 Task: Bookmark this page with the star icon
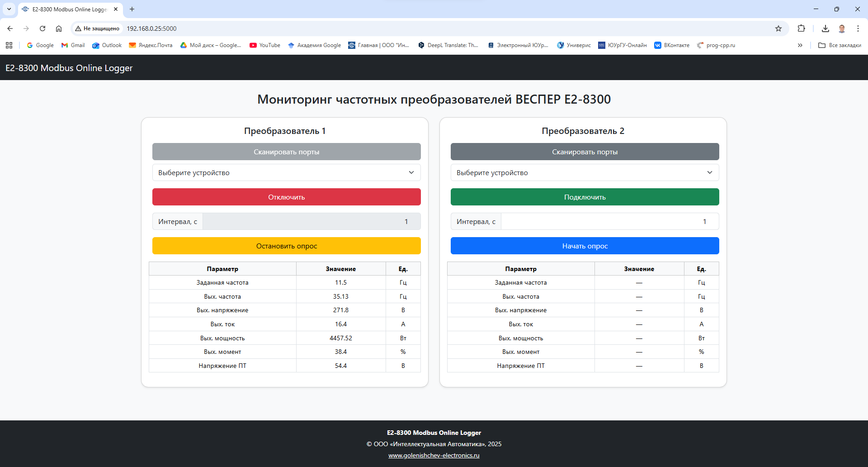[x=778, y=29]
